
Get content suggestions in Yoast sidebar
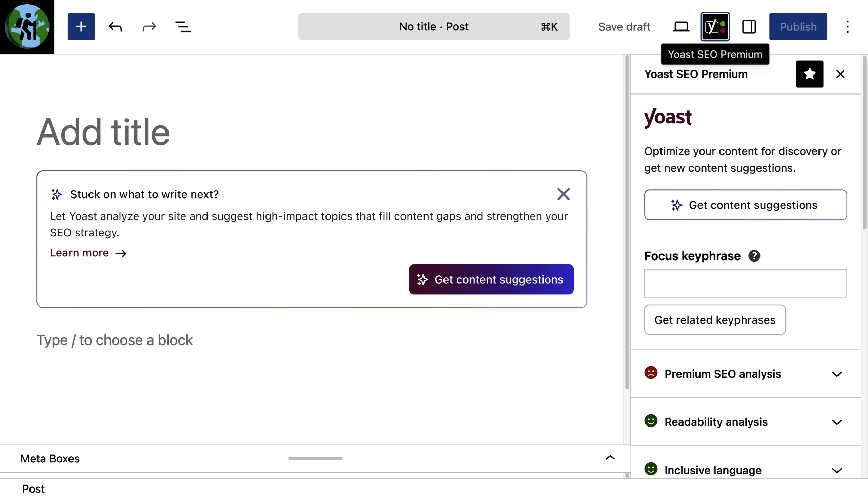click(746, 205)
